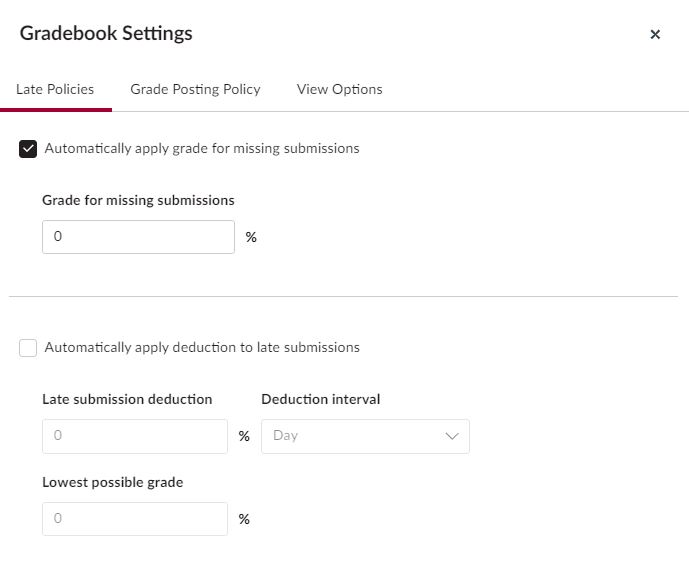Enable automatic deduction for late submissions checkbox
This screenshot has height=570, width=689.
point(28,348)
